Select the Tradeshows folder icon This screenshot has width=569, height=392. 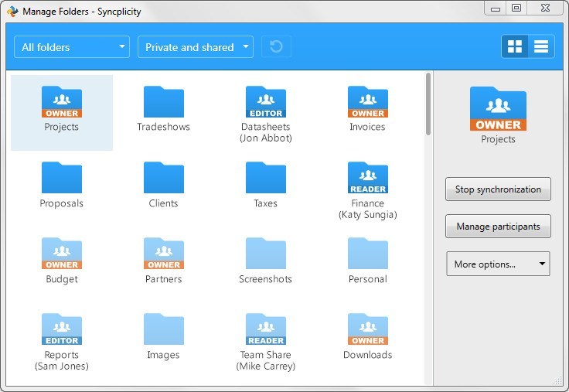click(x=164, y=101)
